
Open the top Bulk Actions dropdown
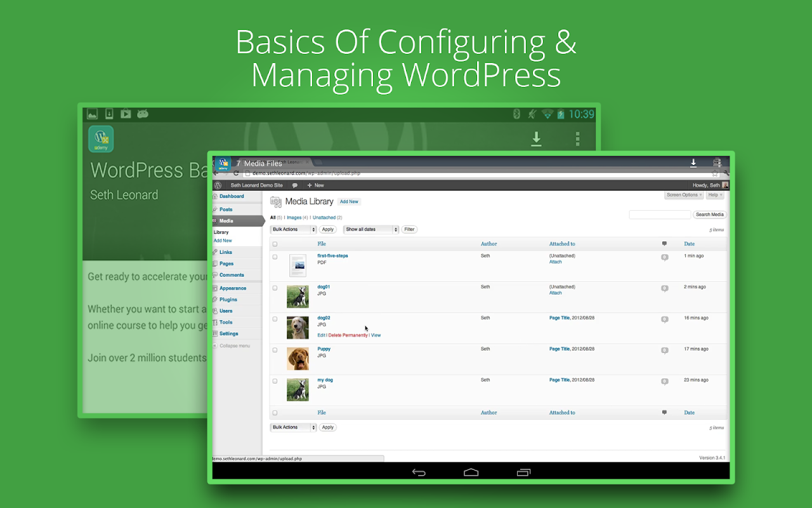tap(293, 229)
